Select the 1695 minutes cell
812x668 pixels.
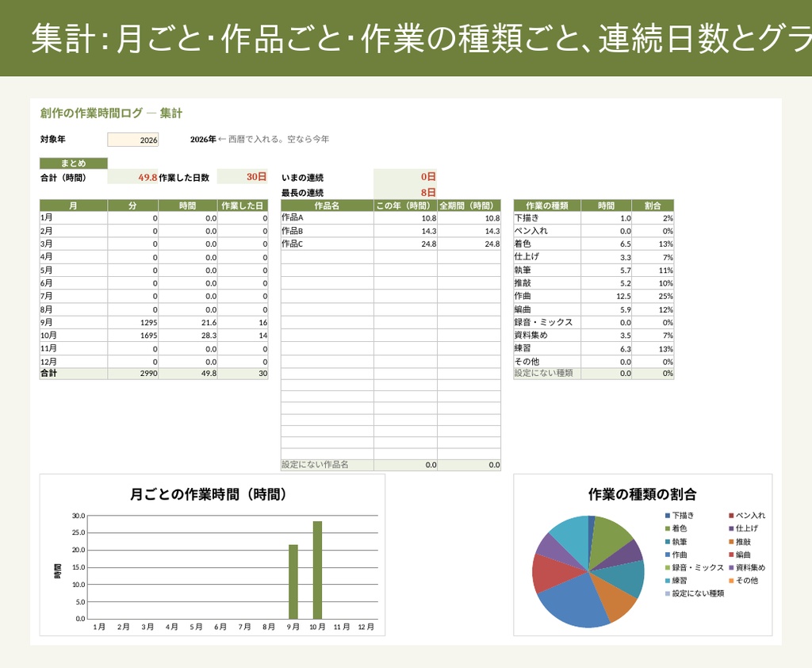tap(133, 336)
